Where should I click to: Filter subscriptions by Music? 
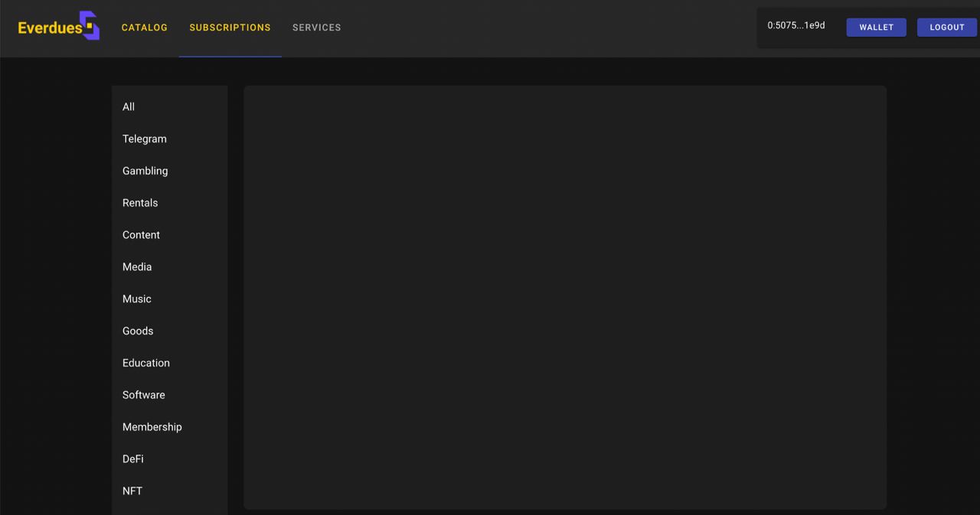(x=137, y=299)
